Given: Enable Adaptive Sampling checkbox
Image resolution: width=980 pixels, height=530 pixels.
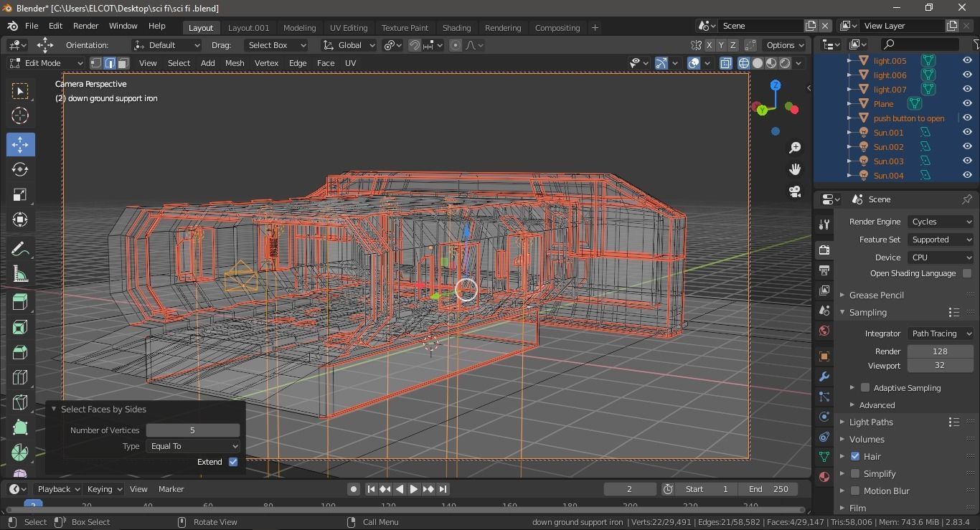Looking at the screenshot, I should click(865, 388).
